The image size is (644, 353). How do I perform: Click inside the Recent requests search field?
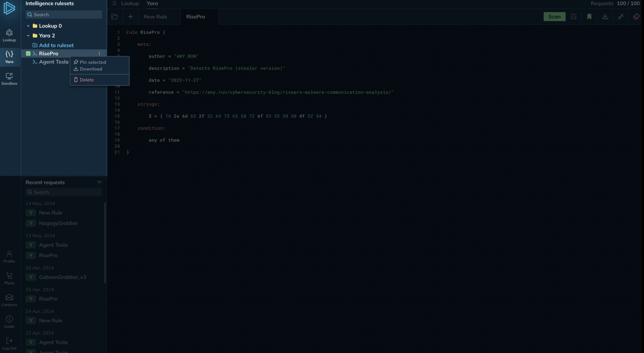(64, 192)
